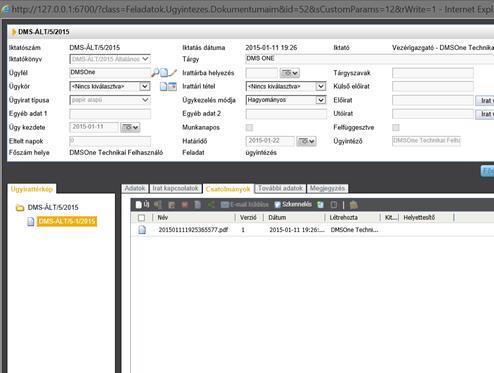Click the folder icon of DMS-ÁLT/5/2015 tree node
This screenshot has width=494, height=373.
click(20, 208)
